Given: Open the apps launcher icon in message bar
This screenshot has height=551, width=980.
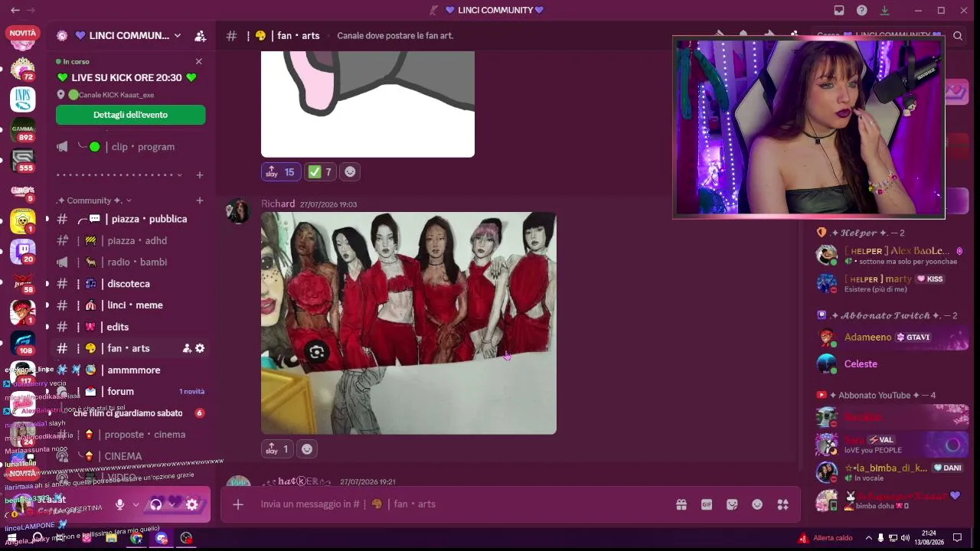Looking at the screenshot, I should pyautogui.click(x=782, y=504).
